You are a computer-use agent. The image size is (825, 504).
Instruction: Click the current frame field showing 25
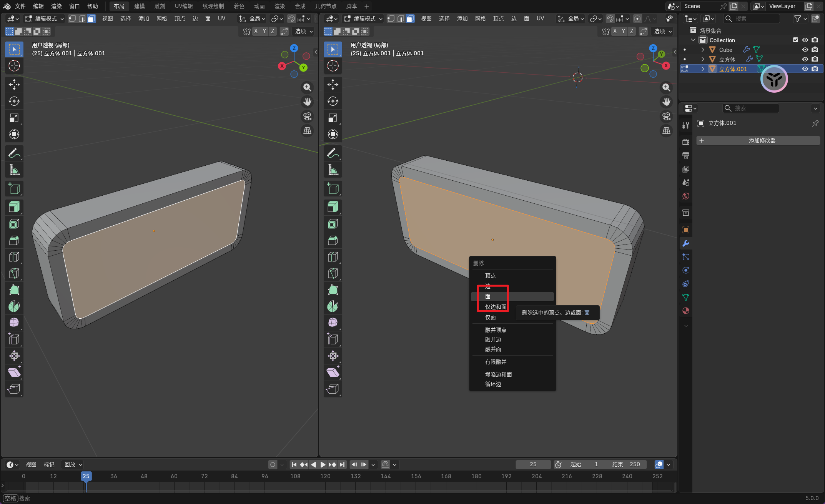click(533, 464)
